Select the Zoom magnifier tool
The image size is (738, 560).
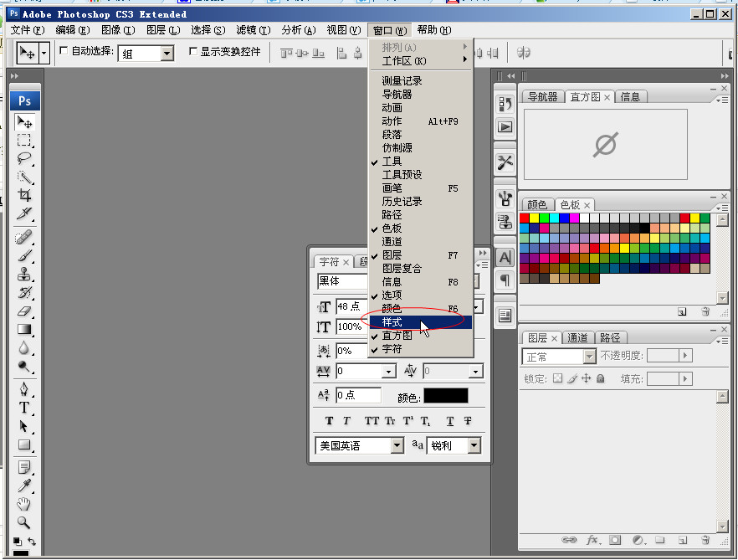pos(24,522)
